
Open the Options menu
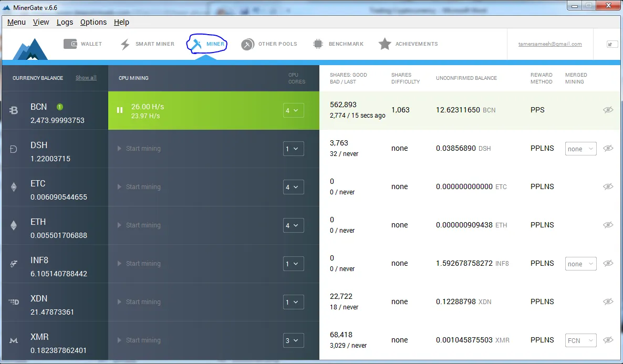pos(94,22)
